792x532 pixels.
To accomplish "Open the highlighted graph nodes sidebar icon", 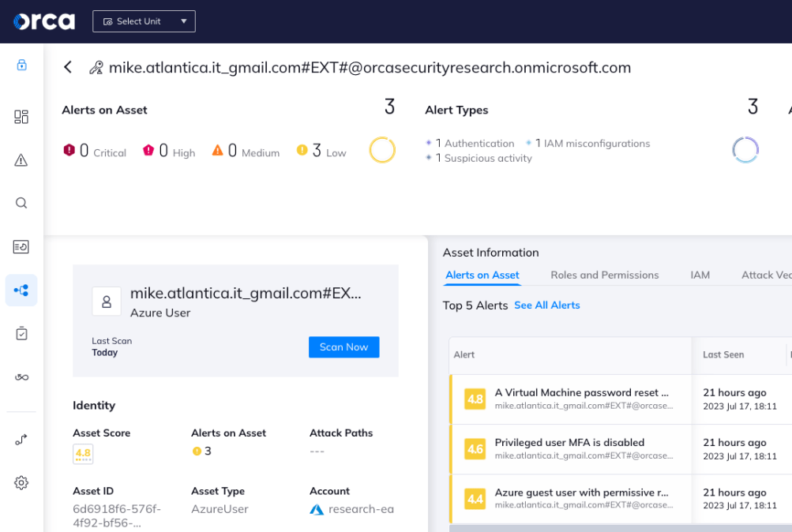I will (21, 290).
